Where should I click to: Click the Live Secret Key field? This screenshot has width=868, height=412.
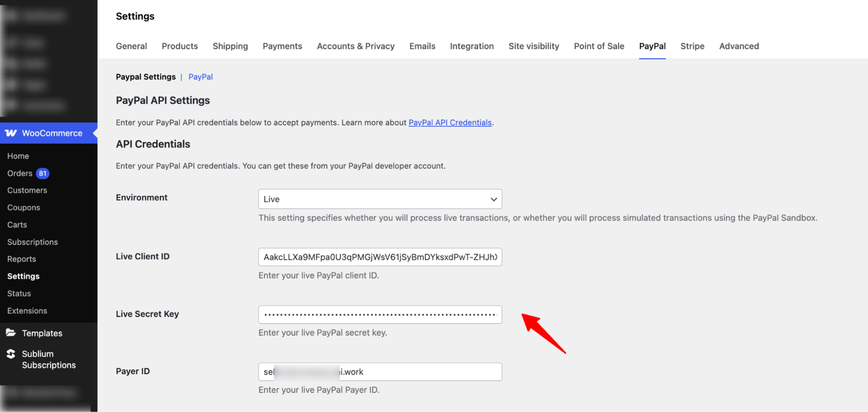(380, 314)
